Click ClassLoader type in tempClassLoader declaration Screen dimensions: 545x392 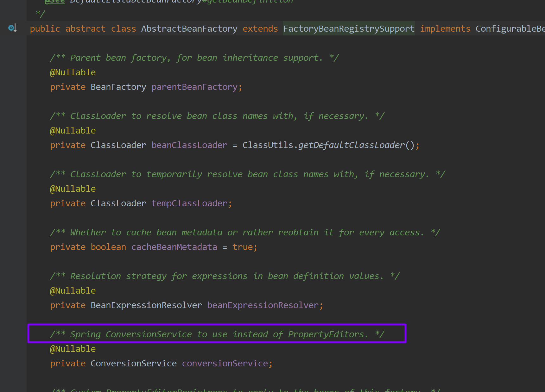[118, 203]
